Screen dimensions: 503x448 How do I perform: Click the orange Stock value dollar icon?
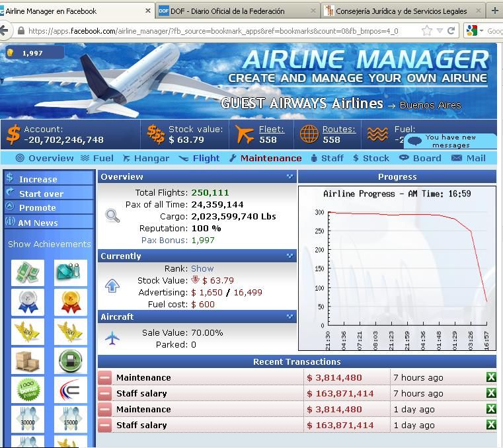(156, 134)
